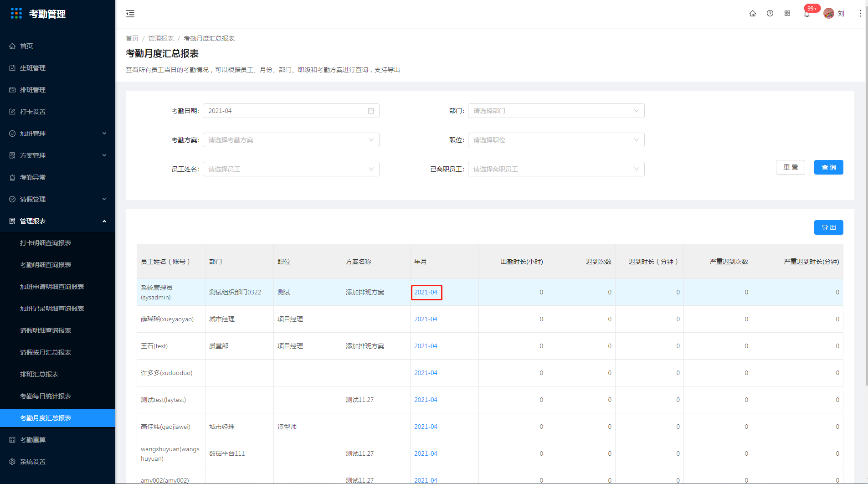This screenshot has height=484, width=868.
Task: Click the 首页 sidebar home icon
Action: click(x=12, y=46)
